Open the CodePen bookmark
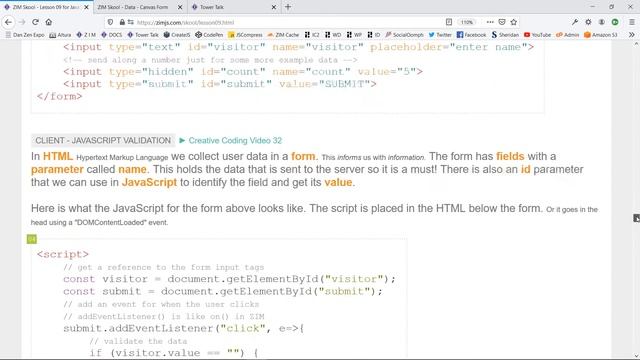The image size is (640, 360). coord(209,35)
